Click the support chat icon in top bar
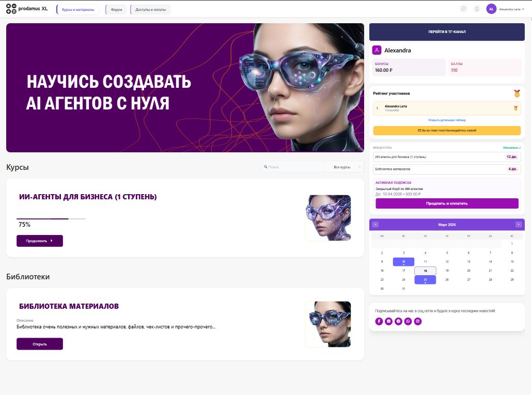 (464, 8)
